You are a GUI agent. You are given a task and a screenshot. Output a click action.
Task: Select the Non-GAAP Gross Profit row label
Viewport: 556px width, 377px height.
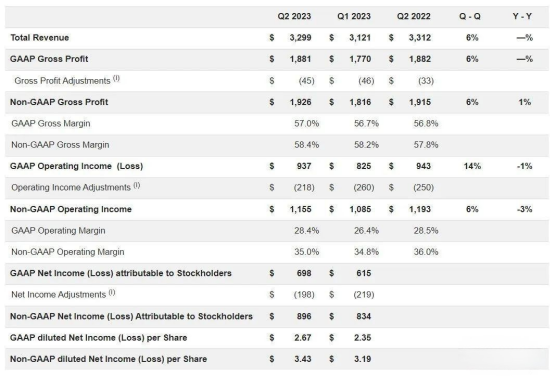click(59, 102)
